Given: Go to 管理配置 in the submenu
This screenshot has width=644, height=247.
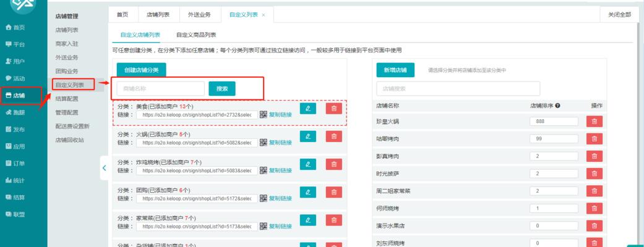Looking at the screenshot, I should pos(67,112).
